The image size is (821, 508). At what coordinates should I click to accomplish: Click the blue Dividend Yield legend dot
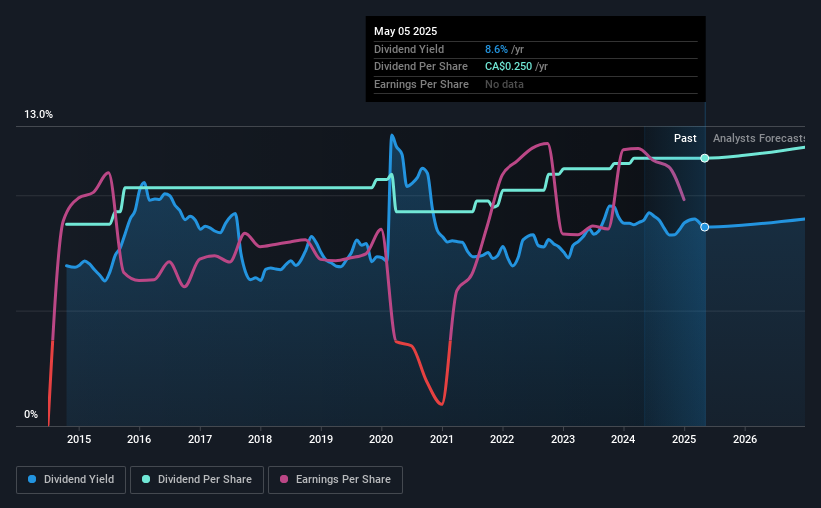(32, 479)
